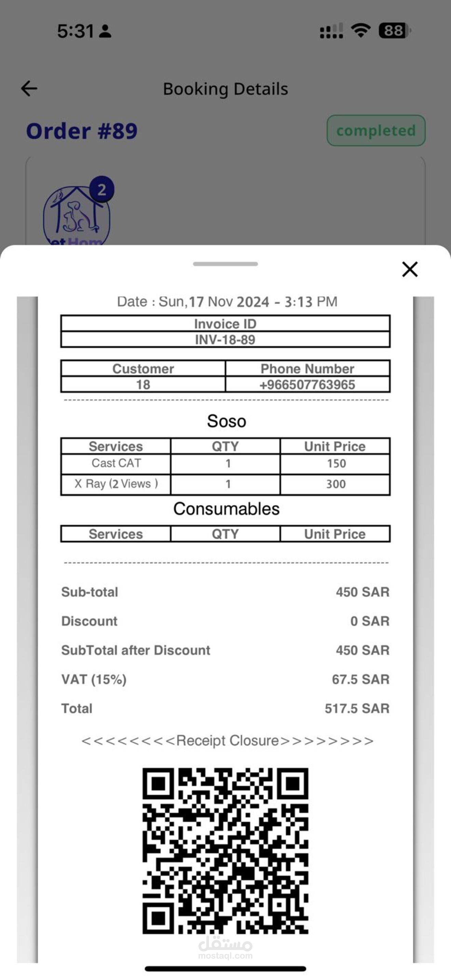Tap the Total 517.5 SAR amount
Image resolution: width=451 pixels, height=980 pixels.
[x=357, y=708]
